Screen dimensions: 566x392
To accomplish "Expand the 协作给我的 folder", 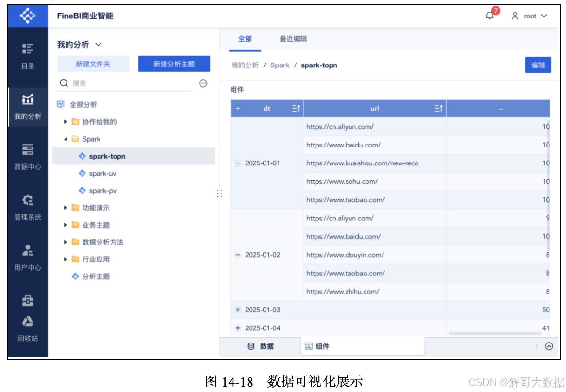I will (x=66, y=122).
